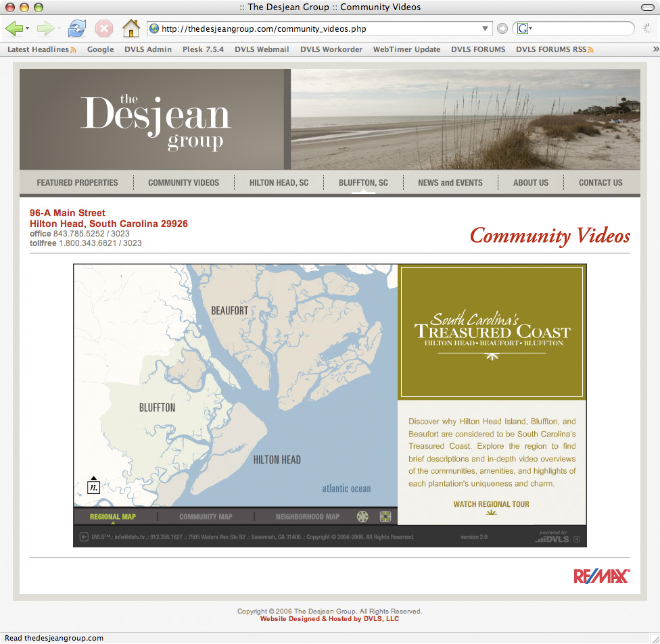Select Bluffton on the map
Viewport: 660px width, 644px height.
(x=157, y=407)
